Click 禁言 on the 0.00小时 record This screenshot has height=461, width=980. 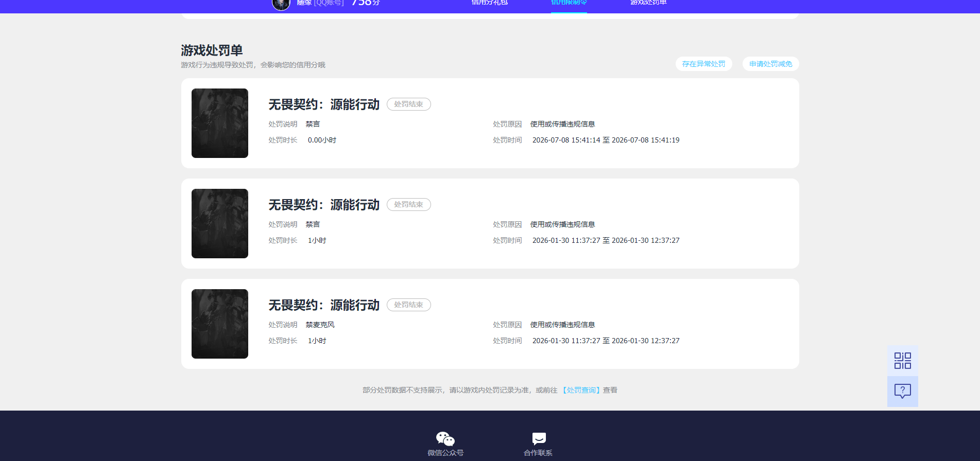pos(313,124)
